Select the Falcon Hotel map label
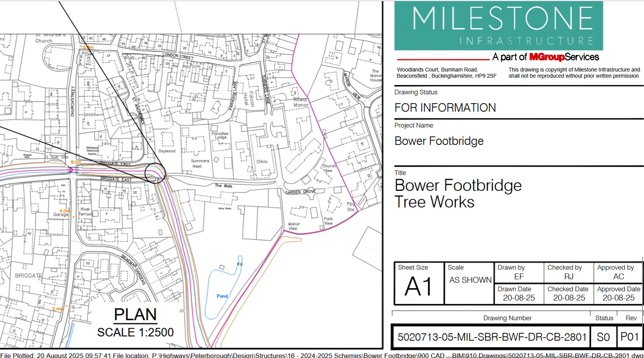 click(x=249, y=99)
